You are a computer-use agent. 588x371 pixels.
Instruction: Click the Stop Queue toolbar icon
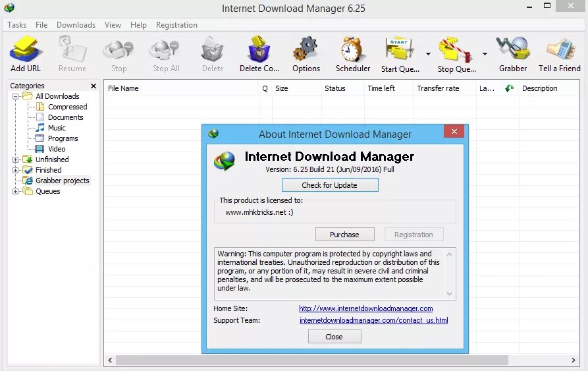tap(456, 53)
